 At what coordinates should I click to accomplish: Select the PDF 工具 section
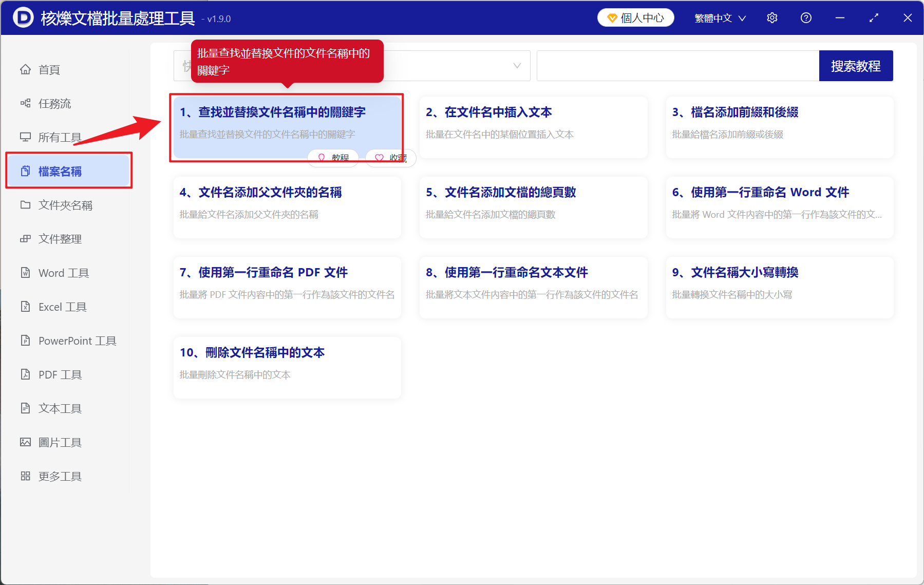59,374
